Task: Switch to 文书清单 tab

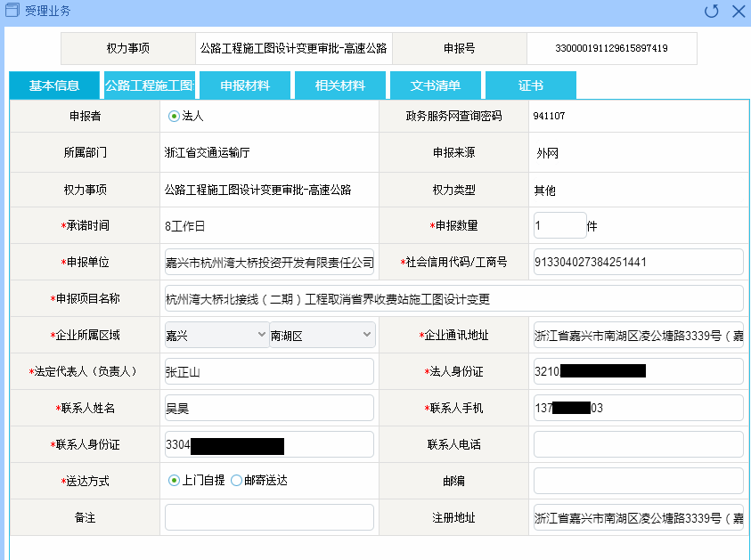Action: [x=436, y=85]
